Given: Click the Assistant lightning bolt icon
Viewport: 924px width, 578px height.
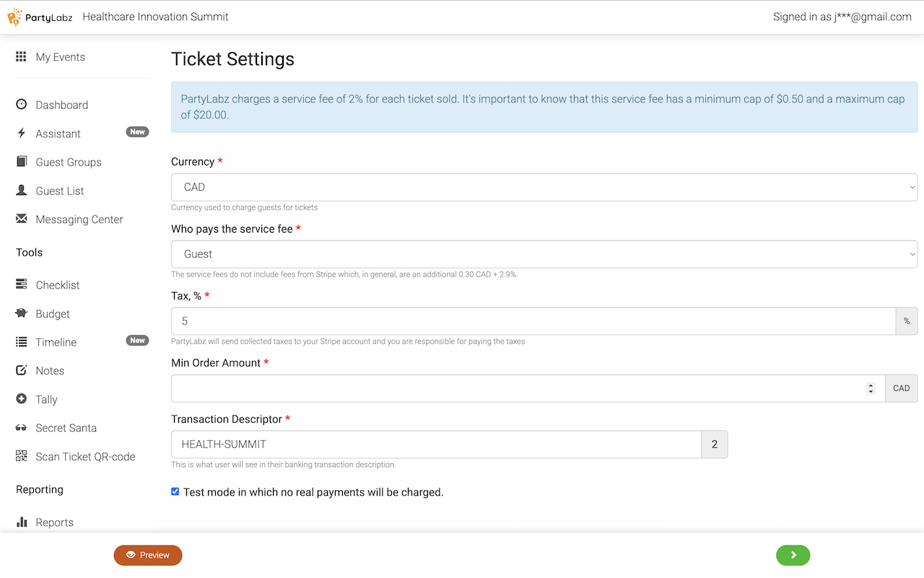Looking at the screenshot, I should [21, 134].
